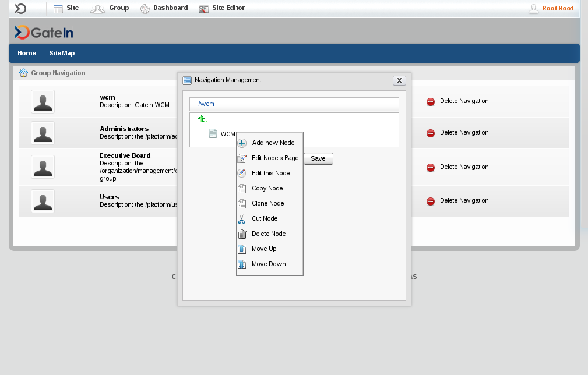Click the Site Editor toolbar icon

click(203, 9)
